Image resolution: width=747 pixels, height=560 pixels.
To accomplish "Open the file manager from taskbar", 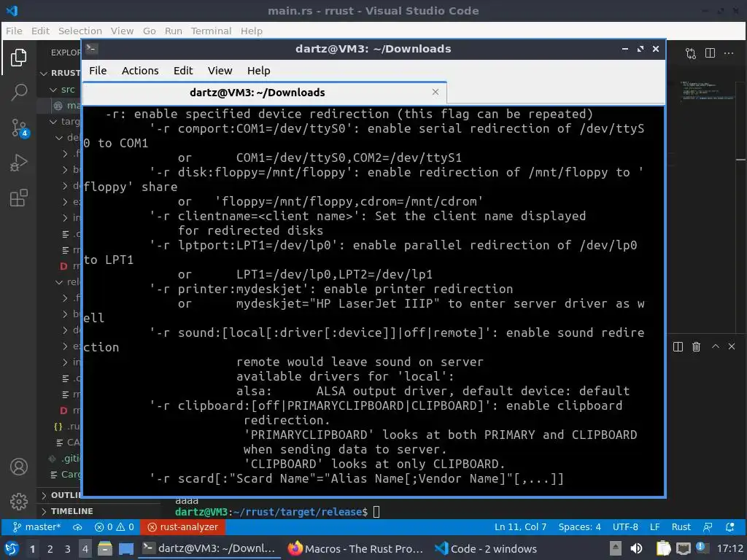I will click(105, 548).
